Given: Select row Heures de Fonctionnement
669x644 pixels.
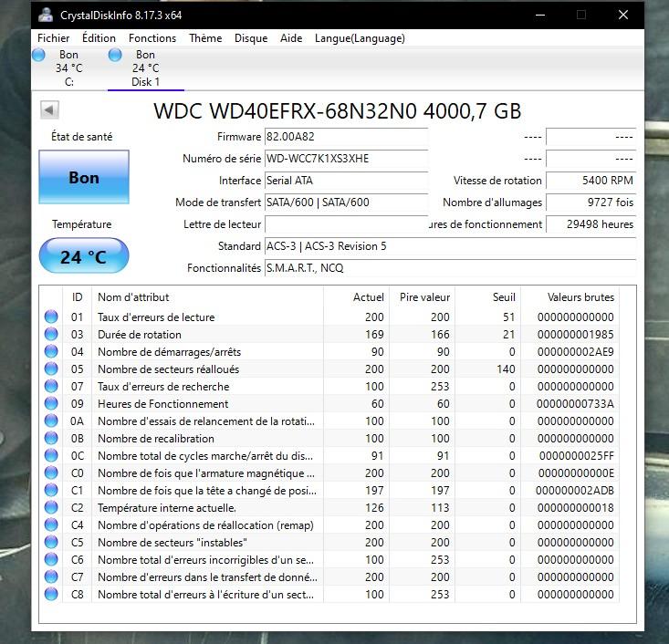Looking at the screenshot, I should [x=329, y=403].
